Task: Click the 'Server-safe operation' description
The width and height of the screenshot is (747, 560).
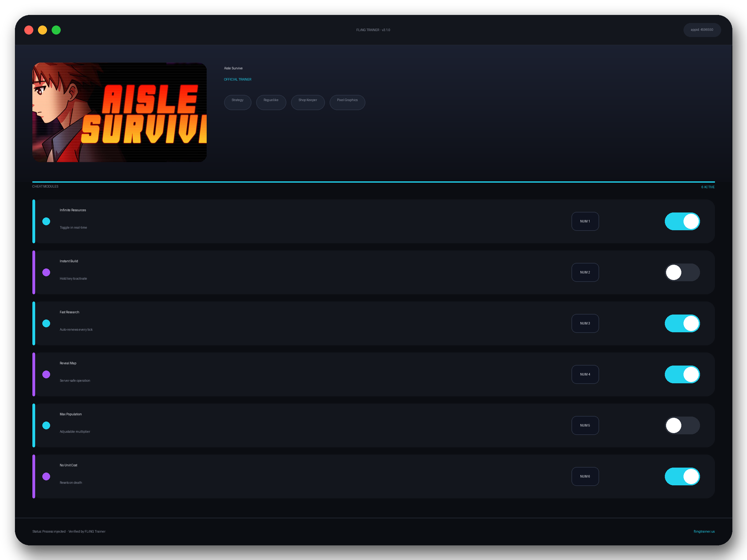Action: pyautogui.click(x=75, y=380)
